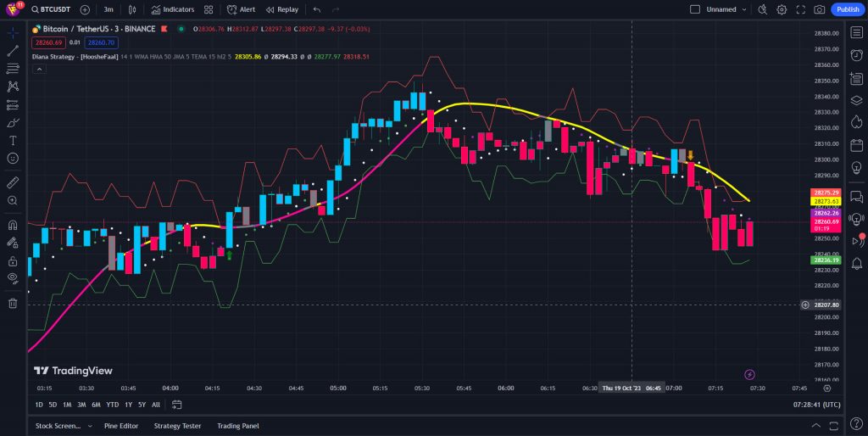Toggle stay in drawing mode
The image size is (868, 436).
(13, 242)
